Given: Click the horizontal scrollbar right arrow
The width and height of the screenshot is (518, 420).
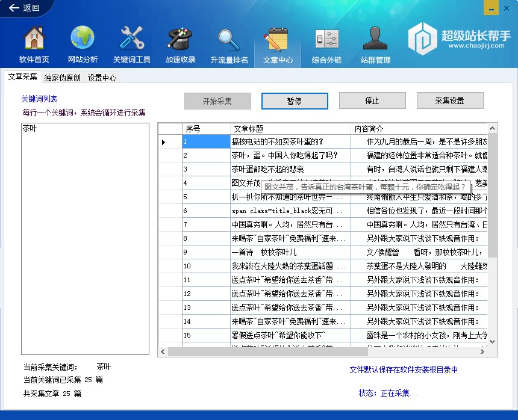Looking at the screenshot, I should tap(482, 351).
